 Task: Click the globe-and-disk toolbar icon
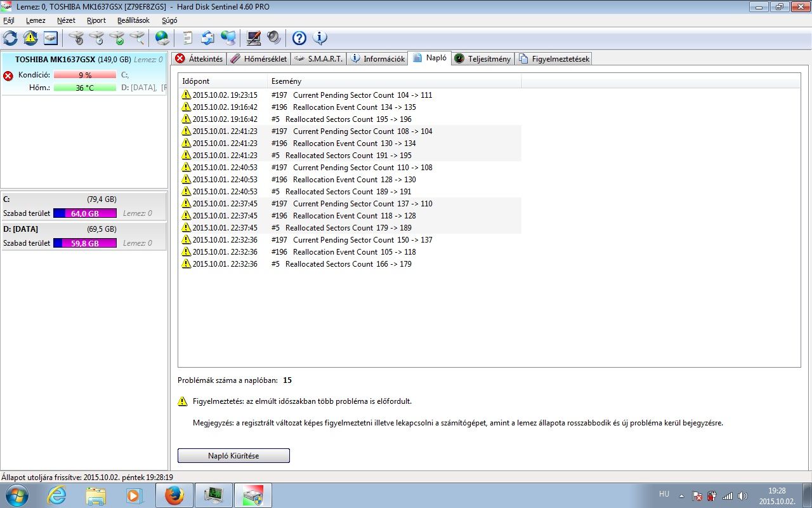[162, 38]
